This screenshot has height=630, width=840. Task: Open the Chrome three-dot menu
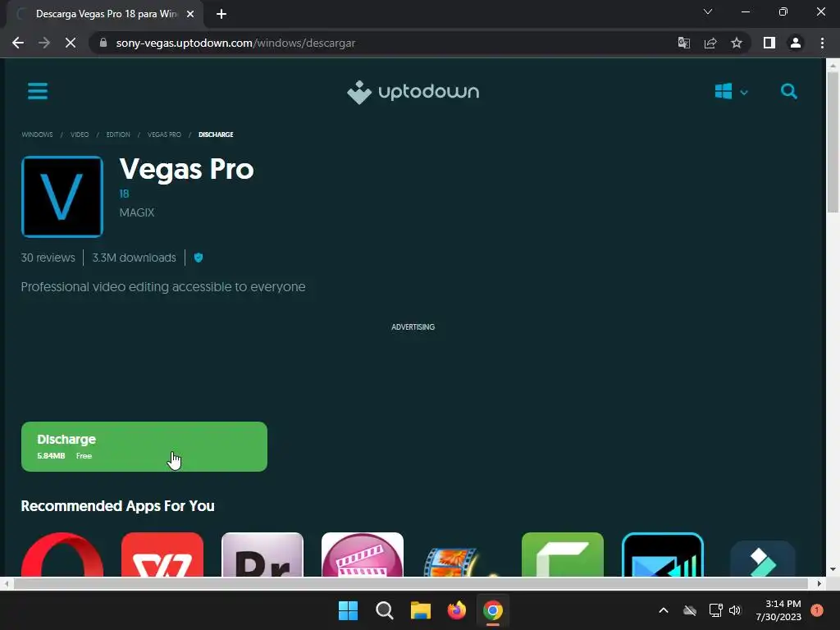coord(822,43)
